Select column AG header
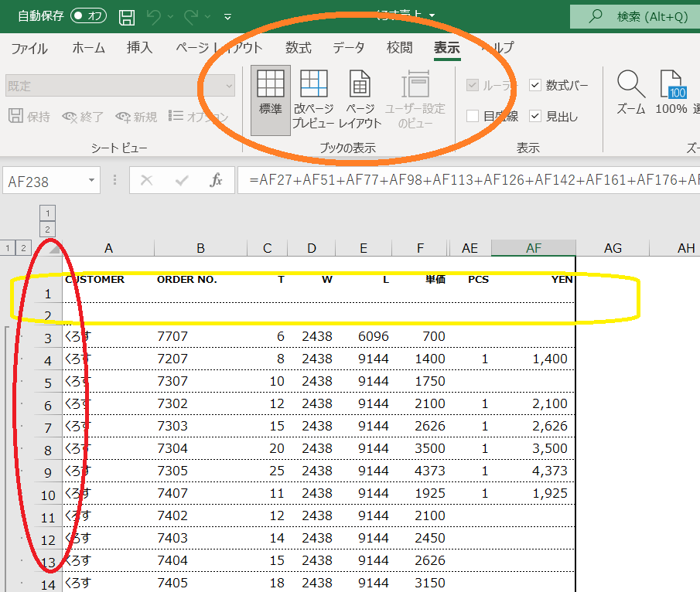700x592 pixels. click(x=613, y=248)
